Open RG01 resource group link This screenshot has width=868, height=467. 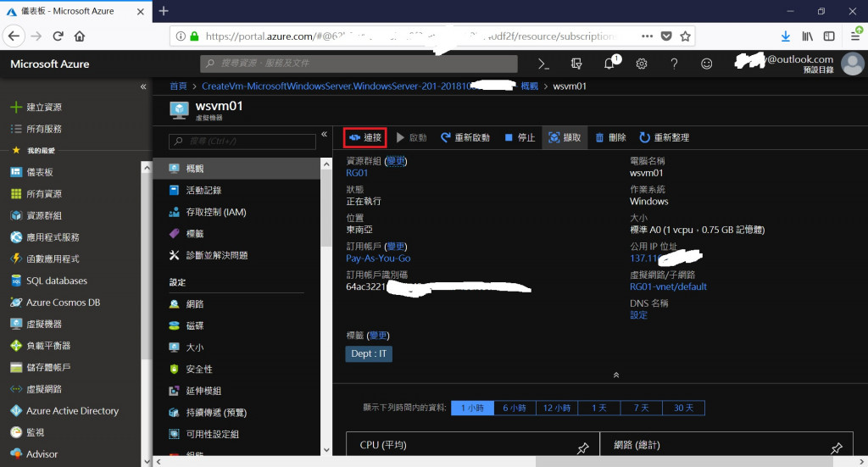click(357, 173)
